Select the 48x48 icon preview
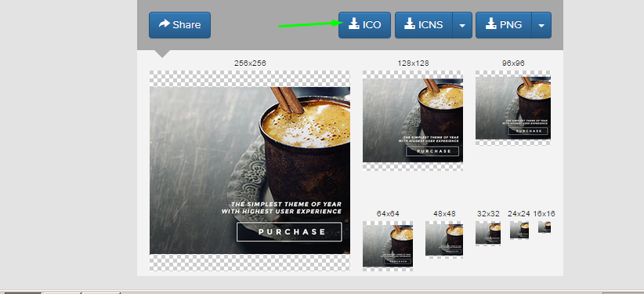 (444, 240)
